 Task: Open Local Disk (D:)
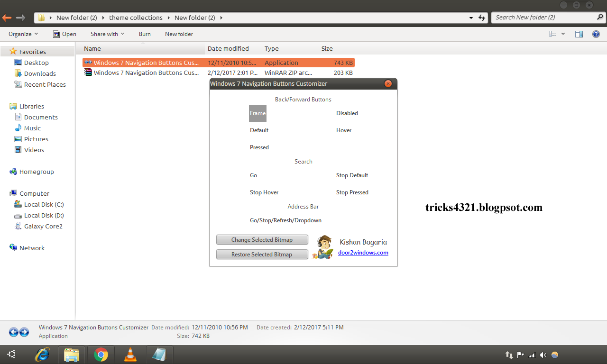[44, 215]
